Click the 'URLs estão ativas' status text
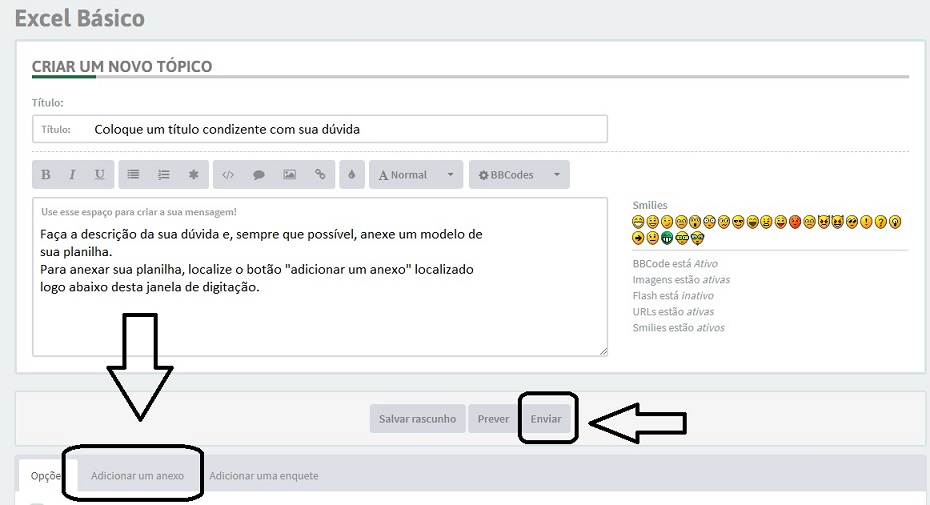Viewport: 930px width, 505px height. click(673, 312)
